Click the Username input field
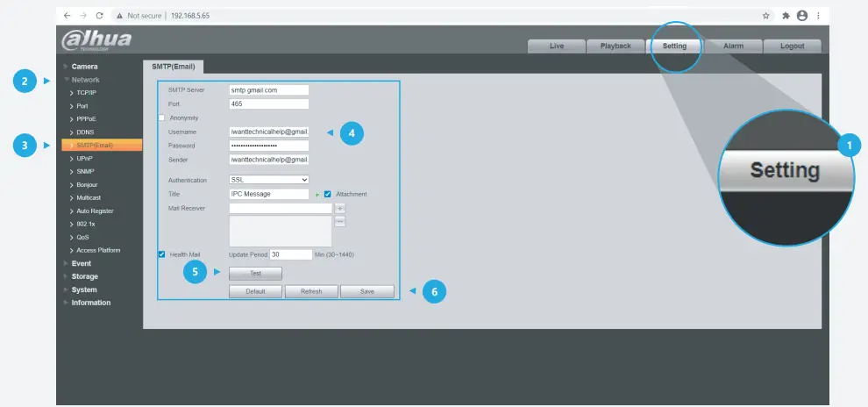 pos(268,132)
